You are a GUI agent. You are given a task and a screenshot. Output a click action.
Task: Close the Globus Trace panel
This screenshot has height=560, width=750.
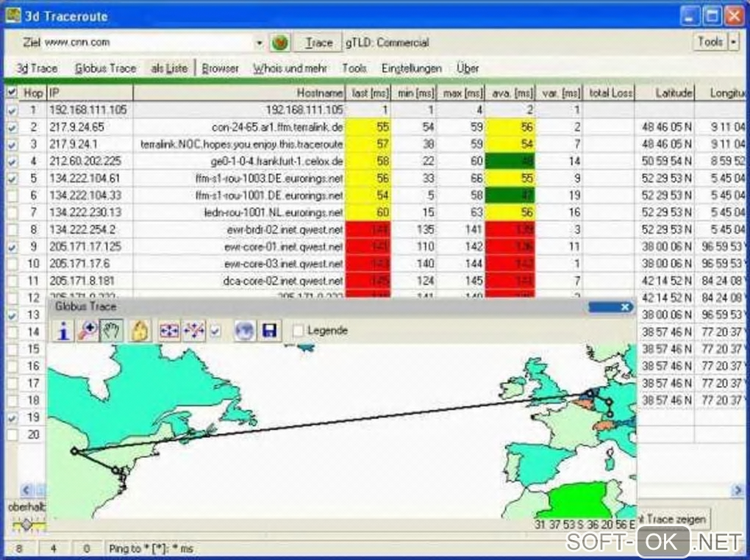pyautogui.click(x=625, y=307)
